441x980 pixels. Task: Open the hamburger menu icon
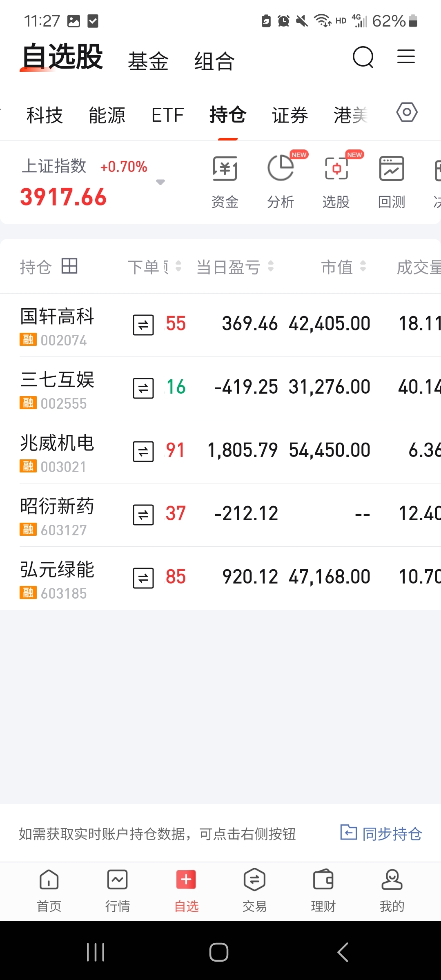point(406,56)
